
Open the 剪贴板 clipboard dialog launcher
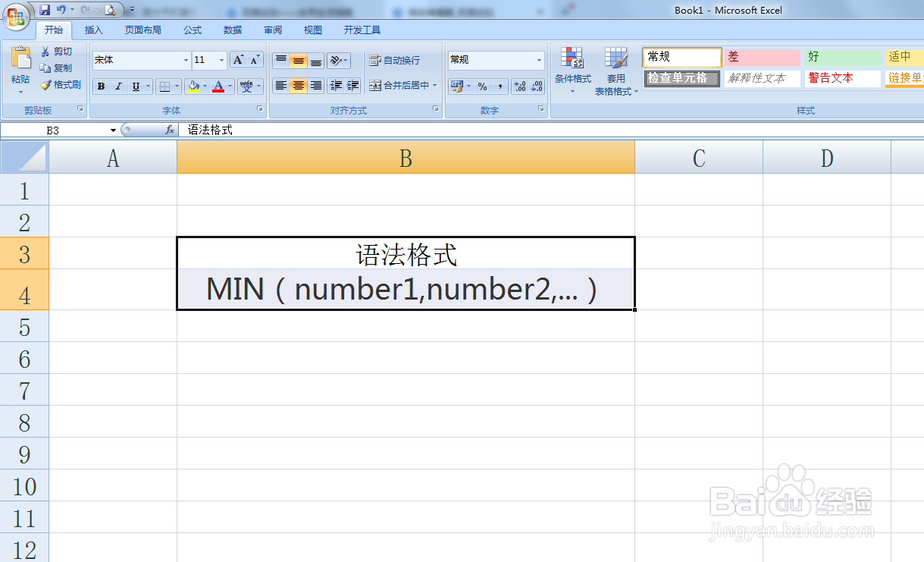[80, 109]
